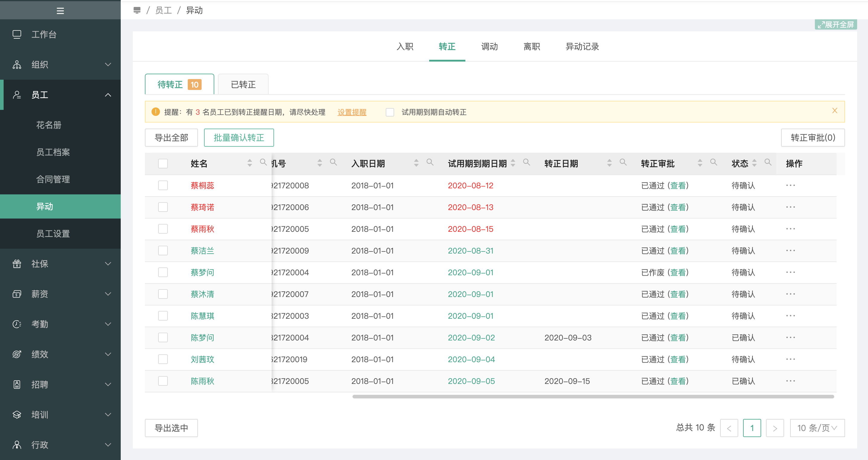
Task: Switch to the 调动 tab
Action: (490, 47)
